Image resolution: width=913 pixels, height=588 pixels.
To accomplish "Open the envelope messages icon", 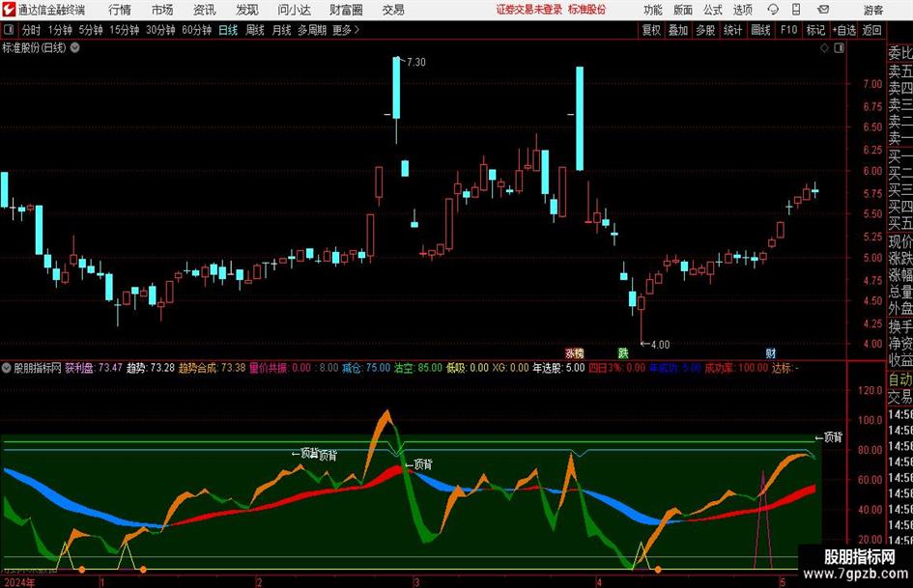I will click(823, 10).
